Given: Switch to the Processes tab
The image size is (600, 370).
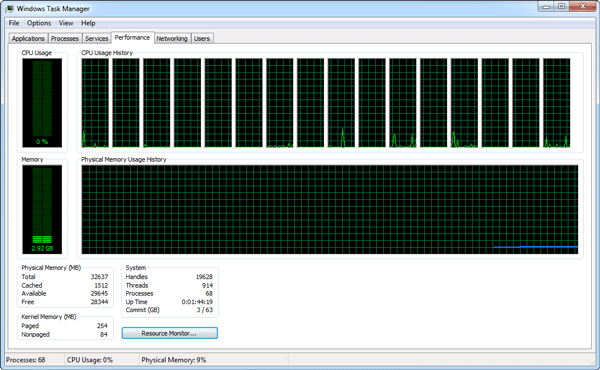Looking at the screenshot, I should point(65,38).
